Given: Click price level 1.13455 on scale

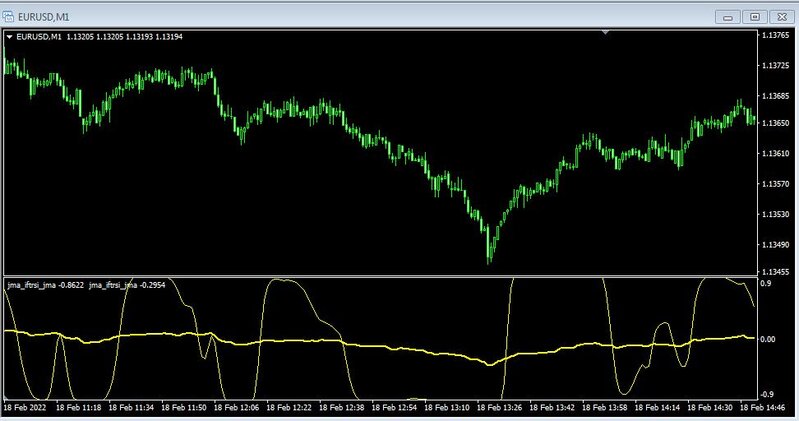Looking at the screenshot, I should [775, 272].
